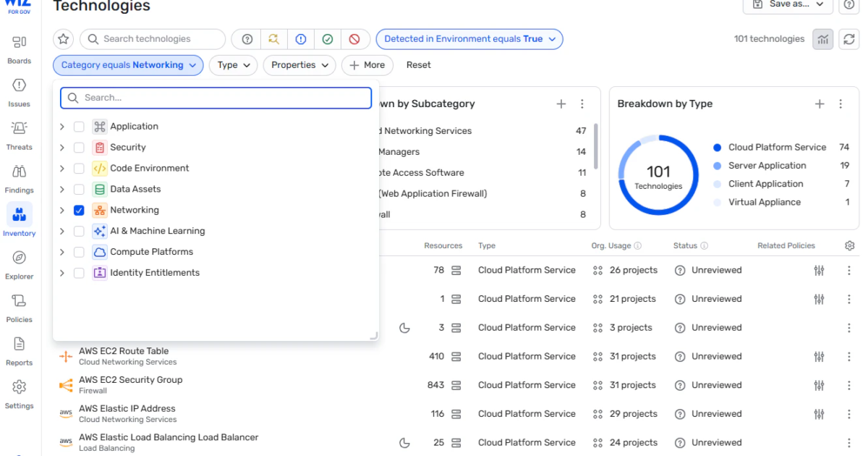
Task: Check the Security category checkbox
Action: (x=79, y=148)
